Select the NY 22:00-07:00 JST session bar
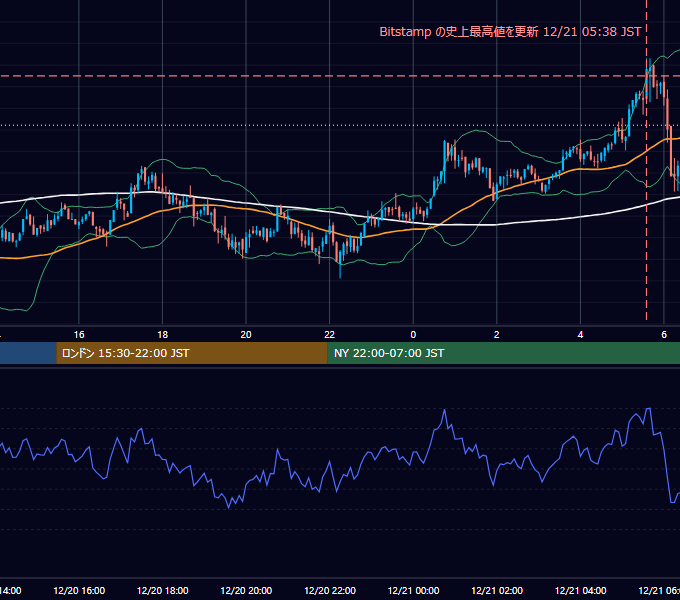 click(x=503, y=353)
